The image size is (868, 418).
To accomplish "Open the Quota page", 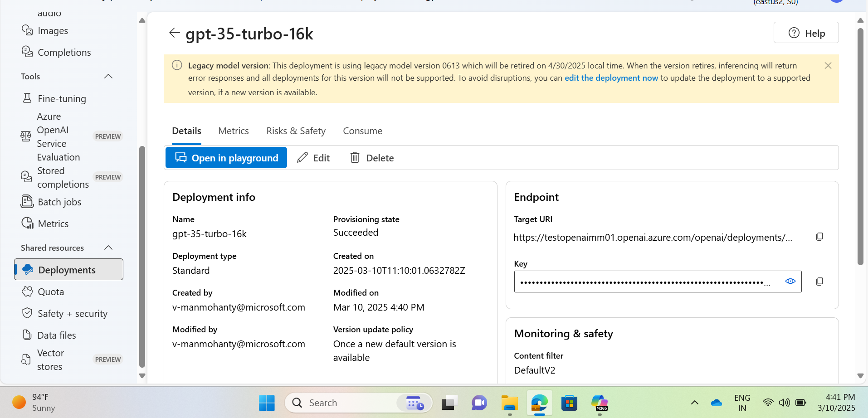I will [43, 292].
